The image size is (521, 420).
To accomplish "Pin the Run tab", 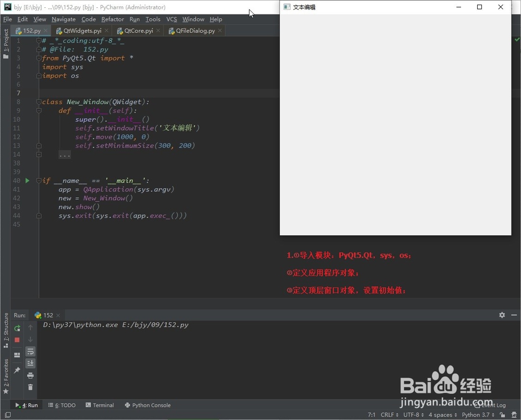I will point(17,370).
